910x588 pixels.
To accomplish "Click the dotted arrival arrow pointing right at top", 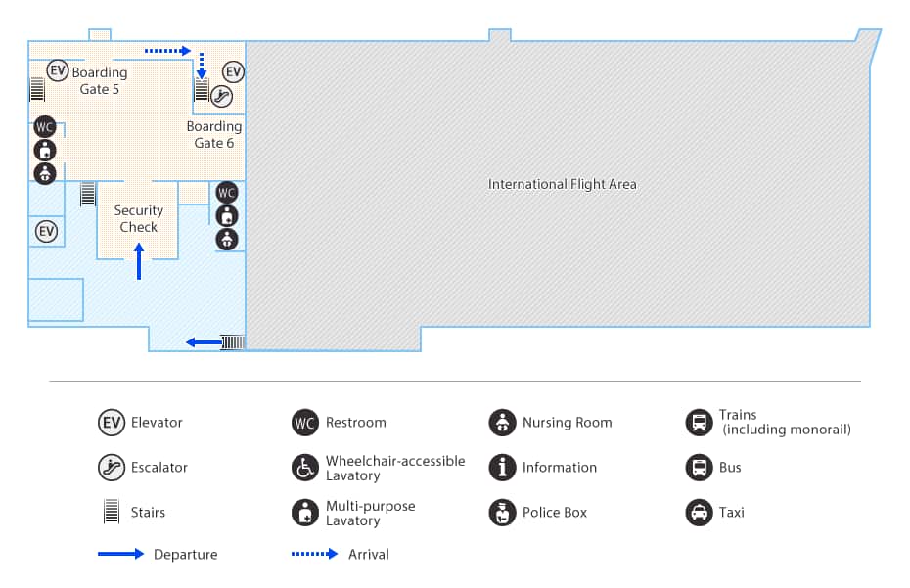I will [x=167, y=51].
